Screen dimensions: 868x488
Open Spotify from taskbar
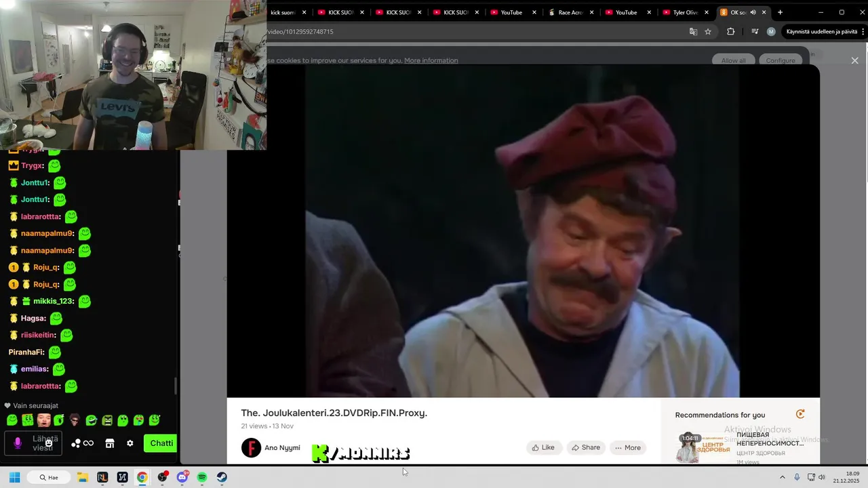click(202, 477)
